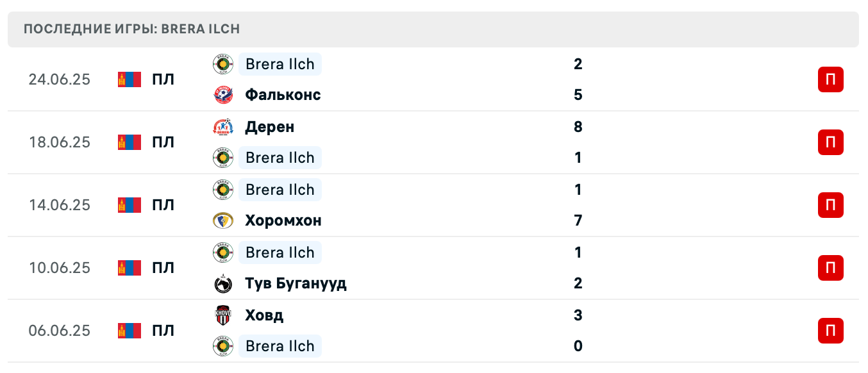Viewport: 868px width, 373px height.
Task: Click the Фальконс team logo
Action: click(x=221, y=94)
